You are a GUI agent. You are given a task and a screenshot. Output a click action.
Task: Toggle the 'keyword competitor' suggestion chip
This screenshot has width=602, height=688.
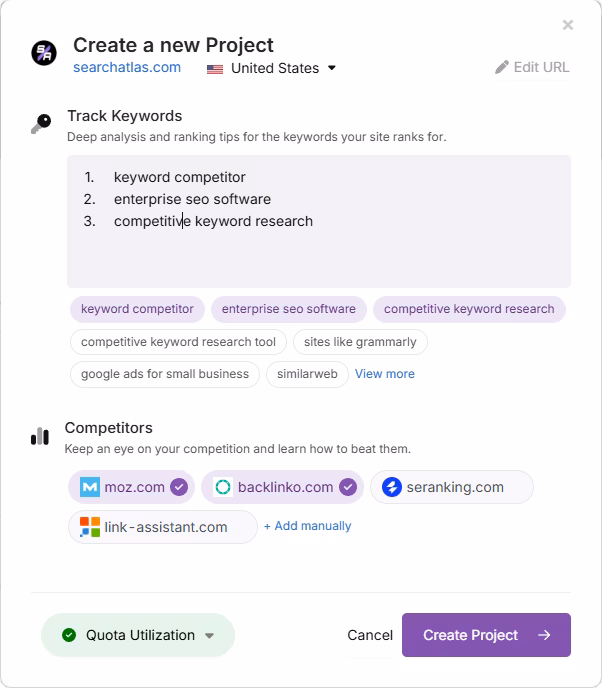137,310
